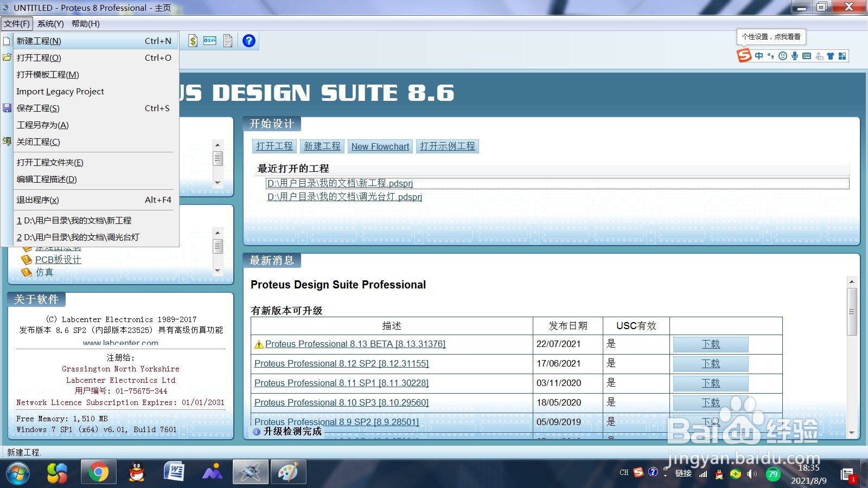Select 编辑工程描述(D) menu entry
The height and width of the screenshot is (488, 868).
point(96,179)
